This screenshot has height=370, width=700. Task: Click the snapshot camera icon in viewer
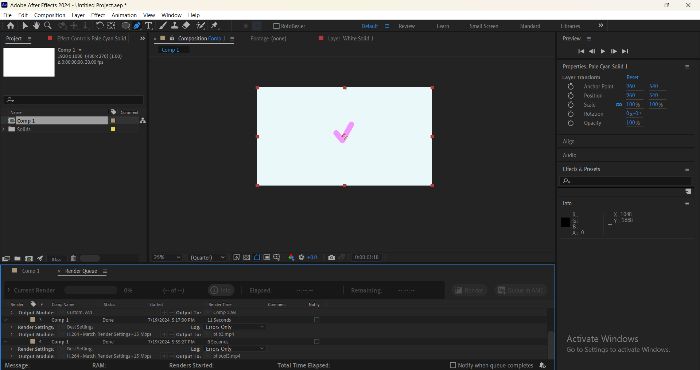pyautogui.click(x=331, y=258)
